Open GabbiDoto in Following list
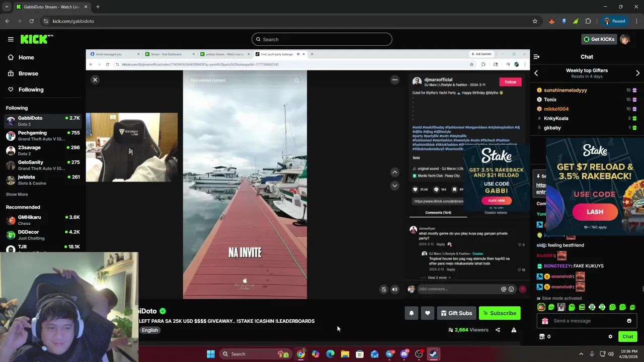Viewport: 644px width, 362px height. 43,121
